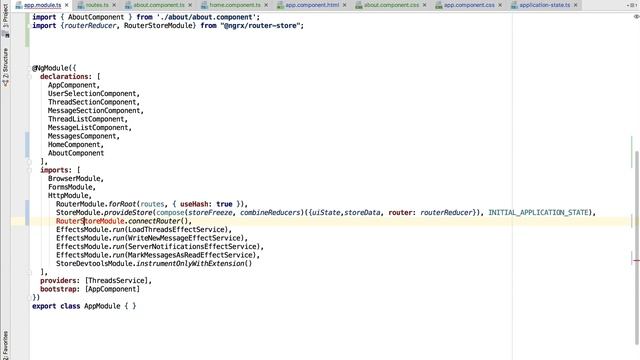Image resolution: width=640 pixels, height=360 pixels.
Task: Close the about.component.css tab
Action: pos(424,5)
